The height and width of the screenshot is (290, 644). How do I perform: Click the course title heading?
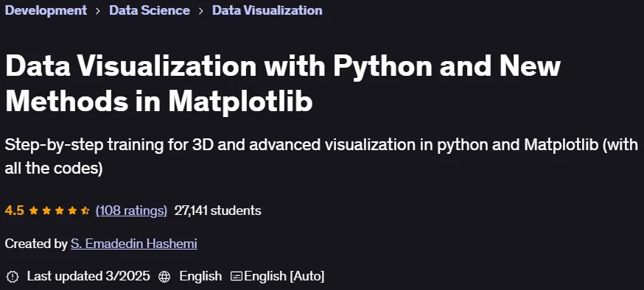tap(283, 84)
